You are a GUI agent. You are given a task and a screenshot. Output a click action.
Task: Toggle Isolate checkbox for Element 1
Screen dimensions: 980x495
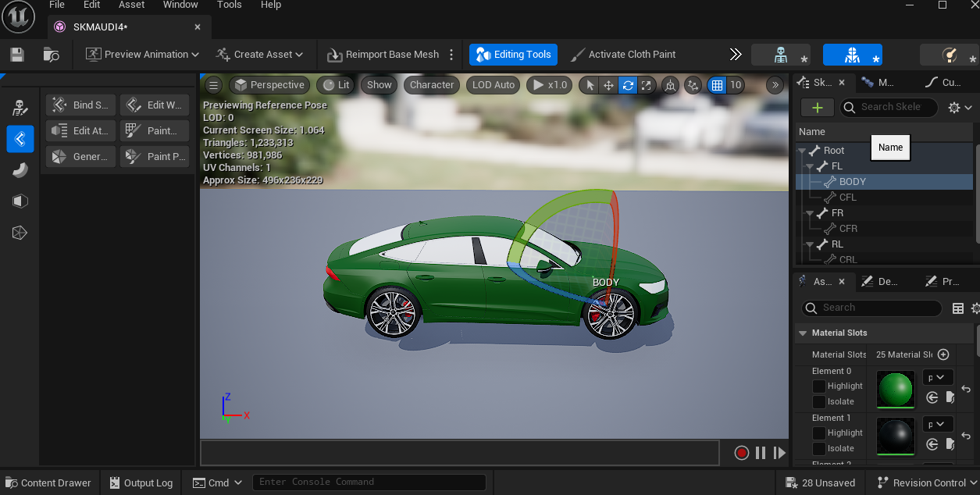coord(819,449)
